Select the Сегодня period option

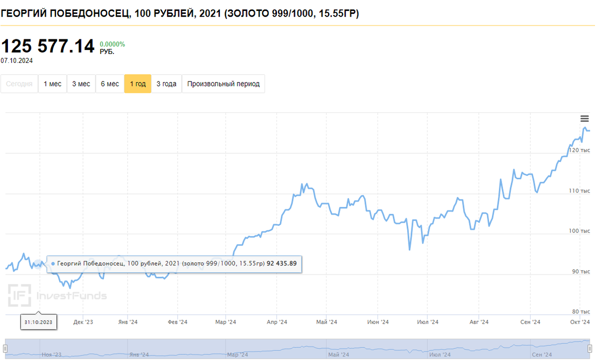19,83
